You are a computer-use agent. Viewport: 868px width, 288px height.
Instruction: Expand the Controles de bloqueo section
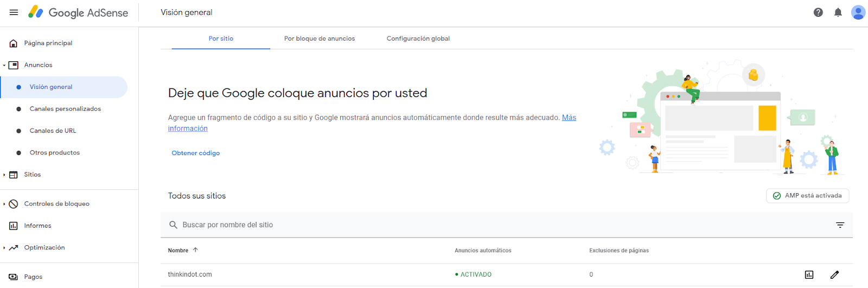tap(4, 204)
